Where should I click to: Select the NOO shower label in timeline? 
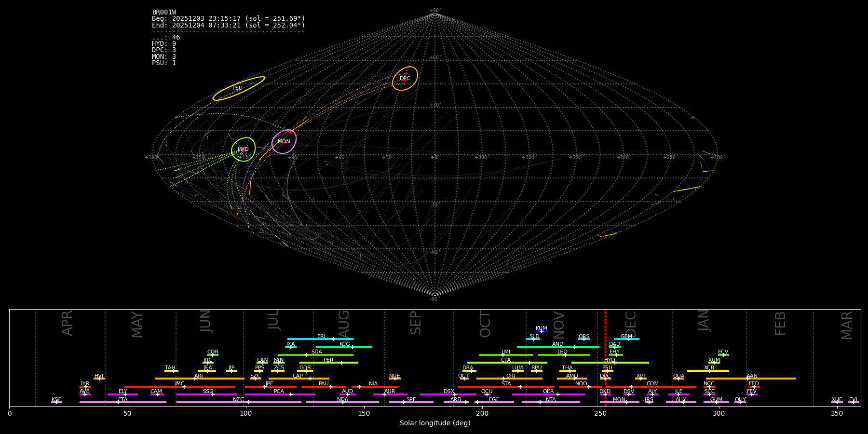582,384
